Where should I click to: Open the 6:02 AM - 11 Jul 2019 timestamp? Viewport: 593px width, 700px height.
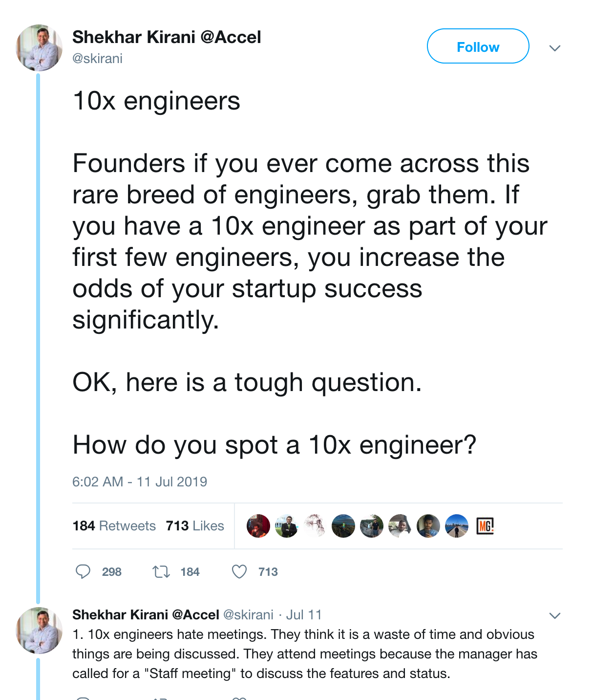pyautogui.click(x=140, y=482)
